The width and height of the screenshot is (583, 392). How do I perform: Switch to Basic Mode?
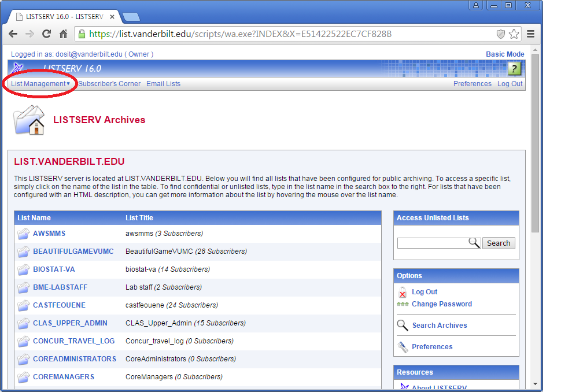coord(505,54)
